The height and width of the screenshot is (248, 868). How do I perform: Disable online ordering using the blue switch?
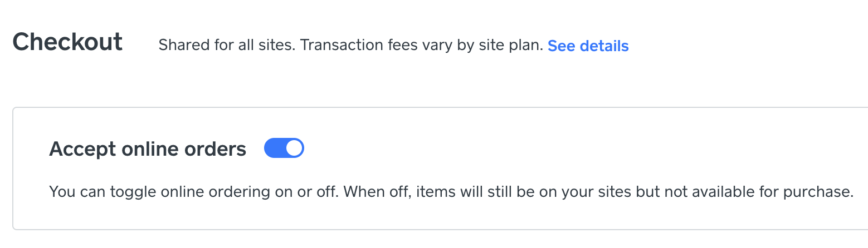point(284,148)
